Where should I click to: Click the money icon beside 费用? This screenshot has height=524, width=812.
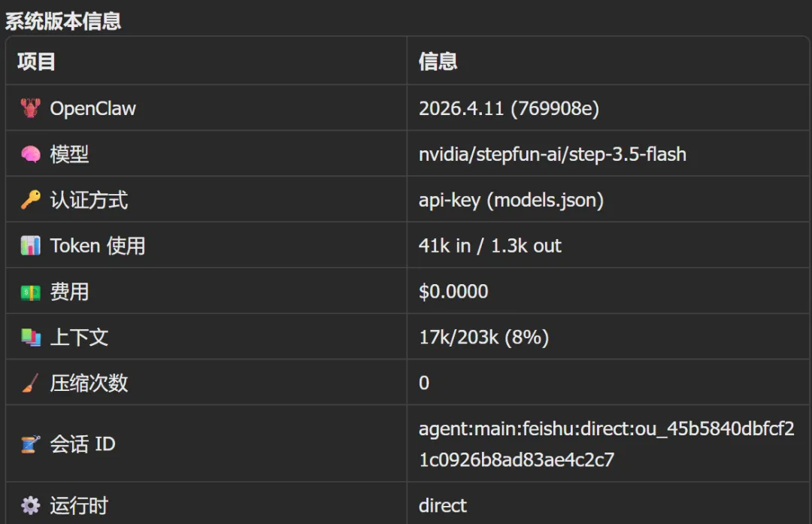tap(30, 292)
